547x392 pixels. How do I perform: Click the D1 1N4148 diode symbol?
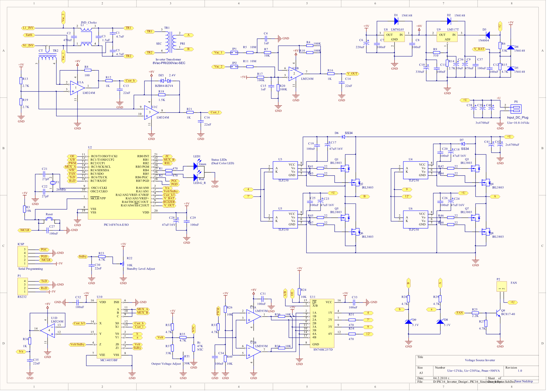pos(396,21)
